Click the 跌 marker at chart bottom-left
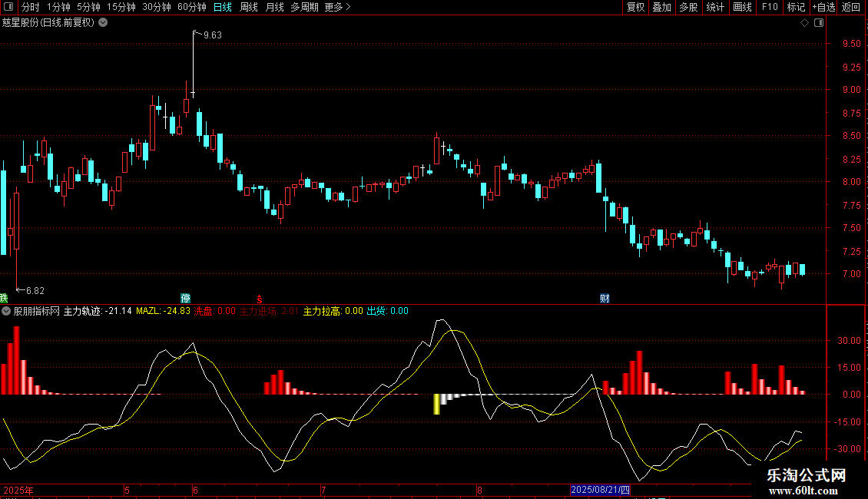 (4, 298)
